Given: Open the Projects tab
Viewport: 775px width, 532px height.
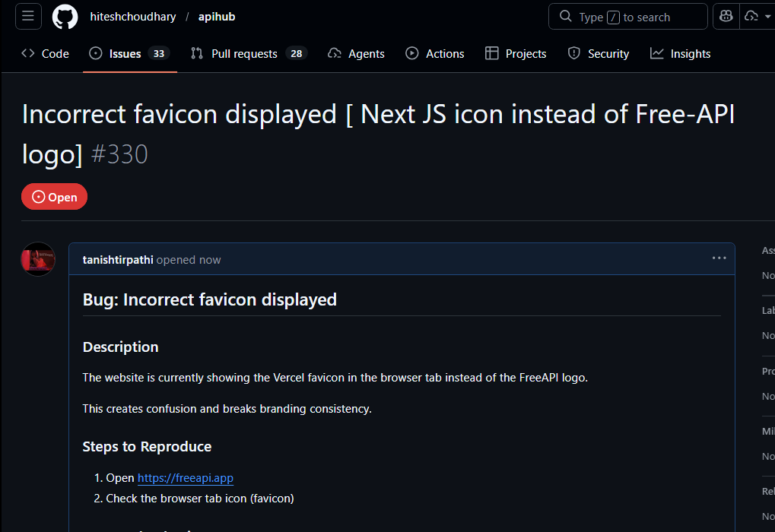Looking at the screenshot, I should 516,54.
